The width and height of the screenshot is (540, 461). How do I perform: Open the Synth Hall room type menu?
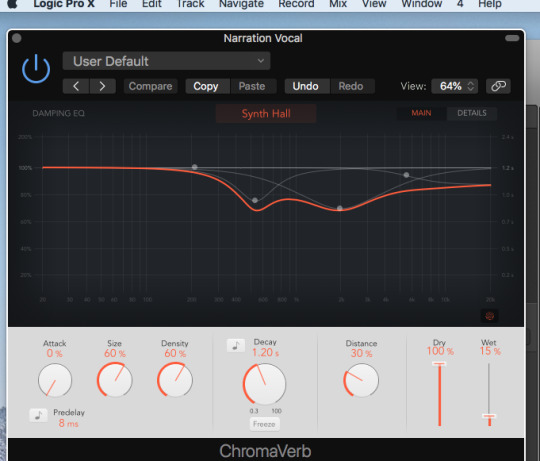coord(266,114)
